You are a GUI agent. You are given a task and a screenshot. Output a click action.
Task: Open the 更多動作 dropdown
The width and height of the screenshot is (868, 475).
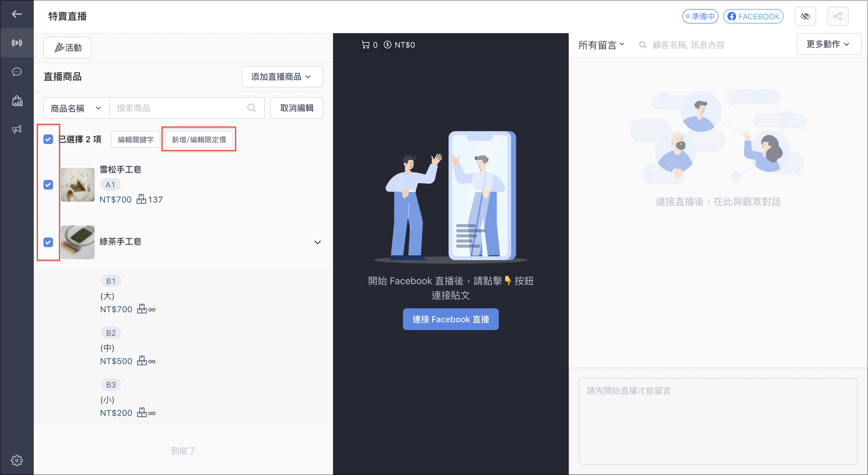(x=829, y=44)
